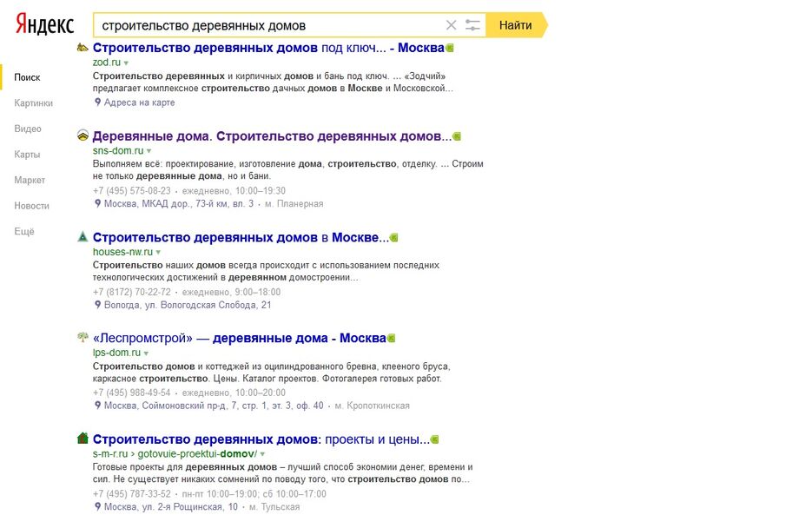Open result Строительство деревянных домов: проекты и цены
The width and height of the screenshot is (812, 515).
click(261, 439)
